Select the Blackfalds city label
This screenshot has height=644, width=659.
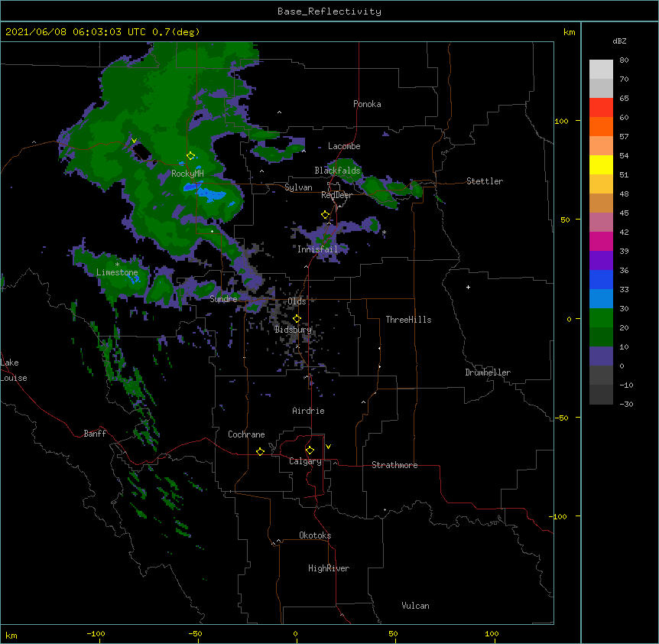pyautogui.click(x=337, y=171)
